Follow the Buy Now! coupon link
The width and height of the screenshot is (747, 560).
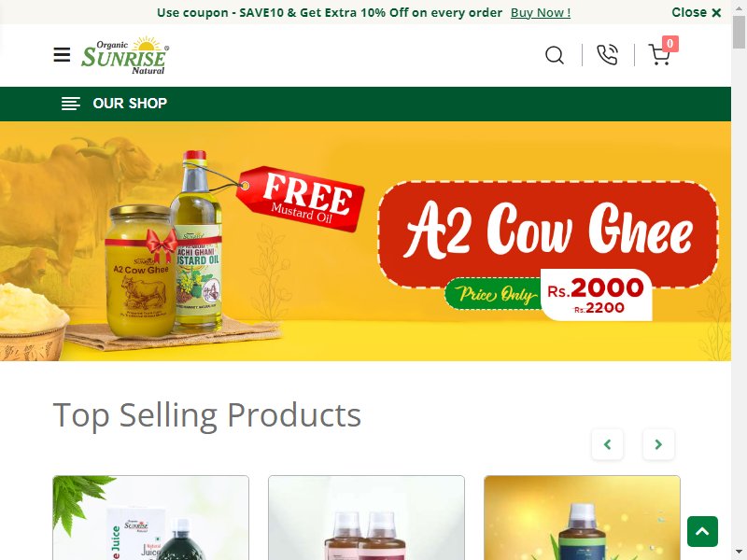tap(541, 13)
